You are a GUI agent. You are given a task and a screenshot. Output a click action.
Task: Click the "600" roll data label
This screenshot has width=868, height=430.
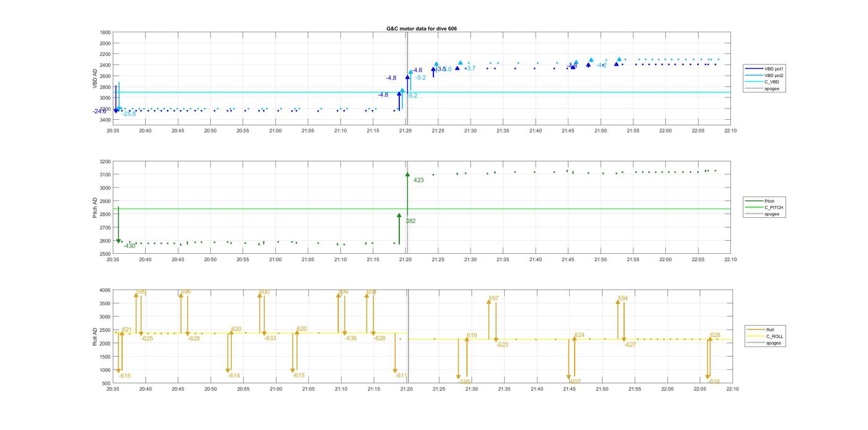coord(265,292)
